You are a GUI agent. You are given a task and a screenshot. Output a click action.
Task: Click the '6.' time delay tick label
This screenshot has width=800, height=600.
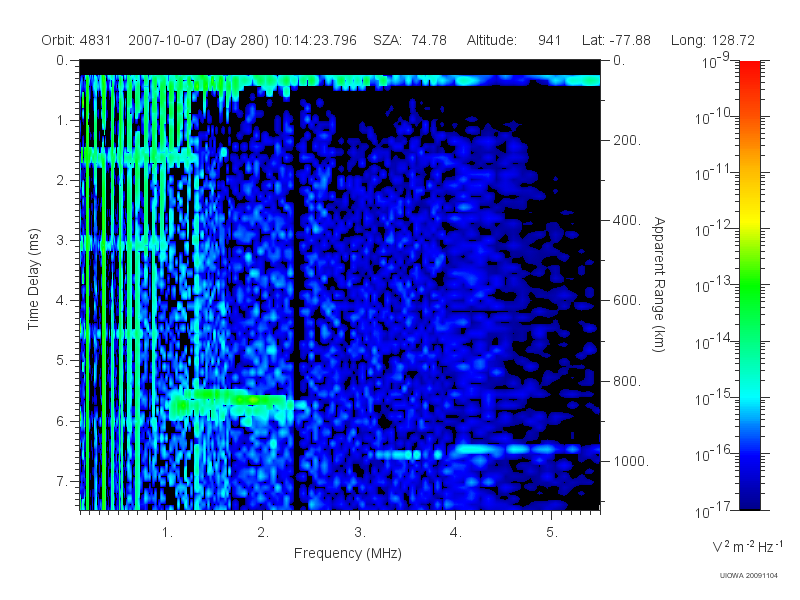click(x=62, y=421)
